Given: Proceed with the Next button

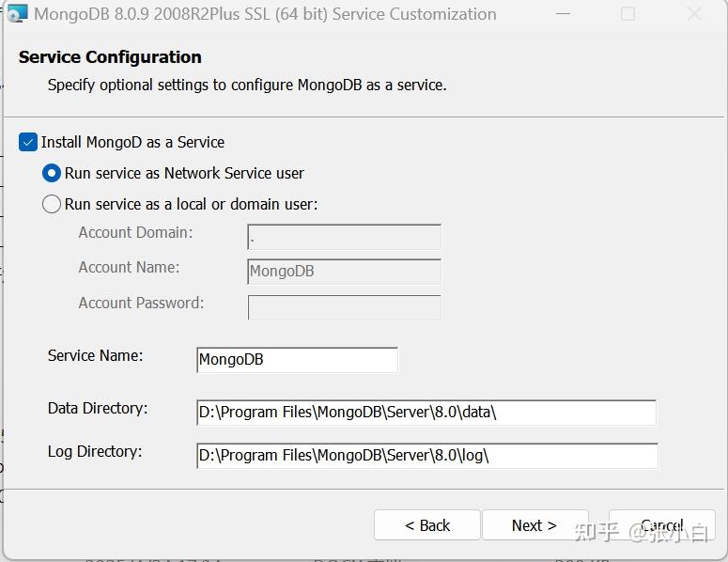Looking at the screenshot, I should [534, 525].
